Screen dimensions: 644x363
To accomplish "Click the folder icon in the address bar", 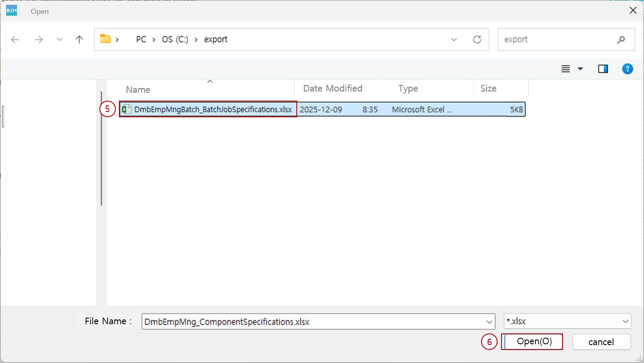I will pyautogui.click(x=105, y=39).
